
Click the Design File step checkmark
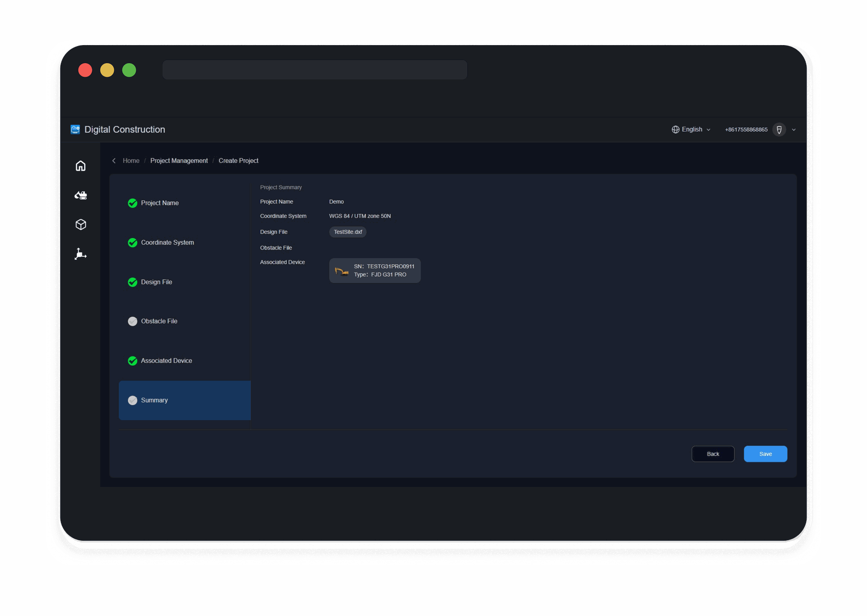pos(132,282)
